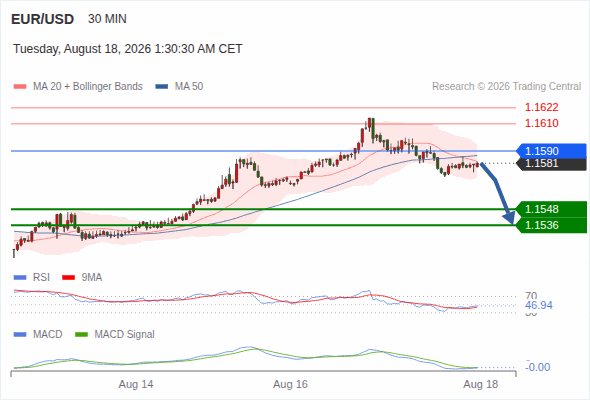Click the MACD blue legend marker
Viewport: 590px width, 400px height.
(20, 334)
